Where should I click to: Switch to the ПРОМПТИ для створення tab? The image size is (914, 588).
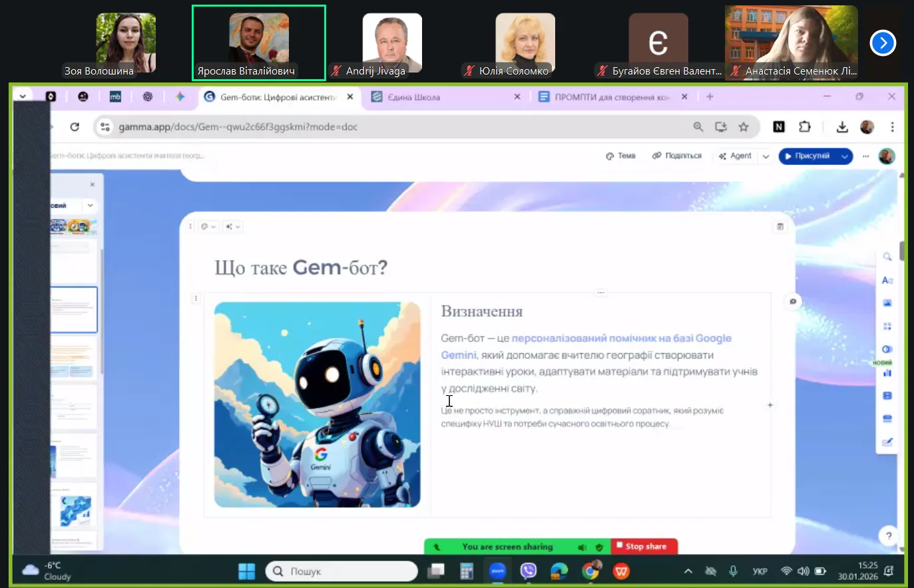point(612,97)
